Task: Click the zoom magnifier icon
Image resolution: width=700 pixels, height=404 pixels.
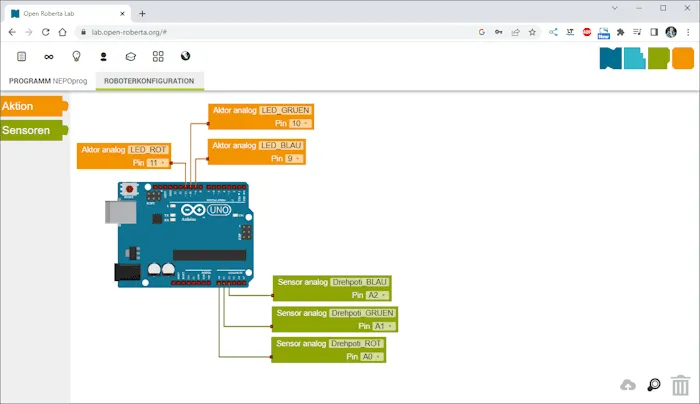Action: click(654, 385)
